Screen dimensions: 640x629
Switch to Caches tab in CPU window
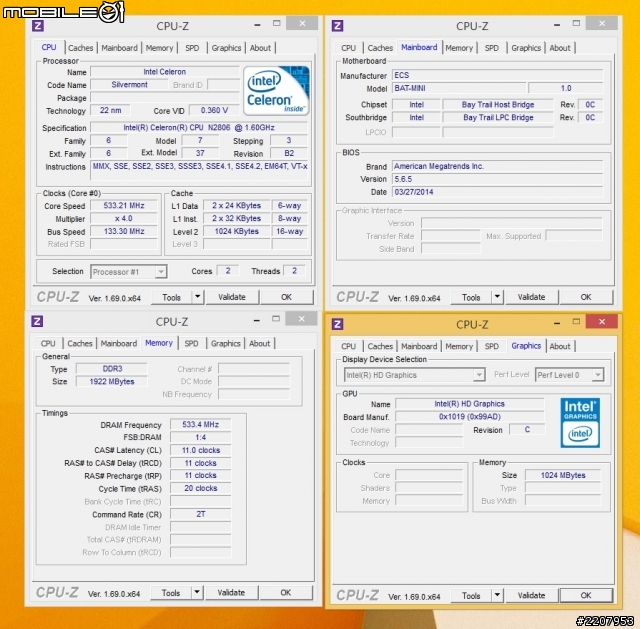point(80,48)
